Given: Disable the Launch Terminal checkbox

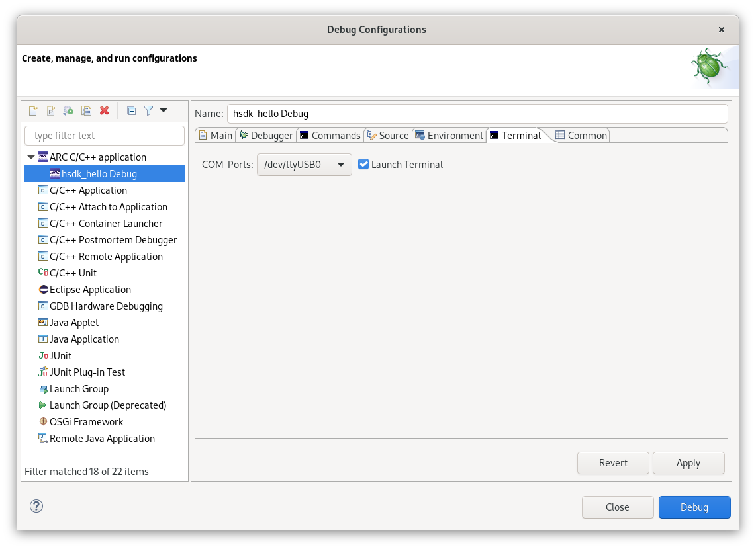Looking at the screenshot, I should point(363,164).
